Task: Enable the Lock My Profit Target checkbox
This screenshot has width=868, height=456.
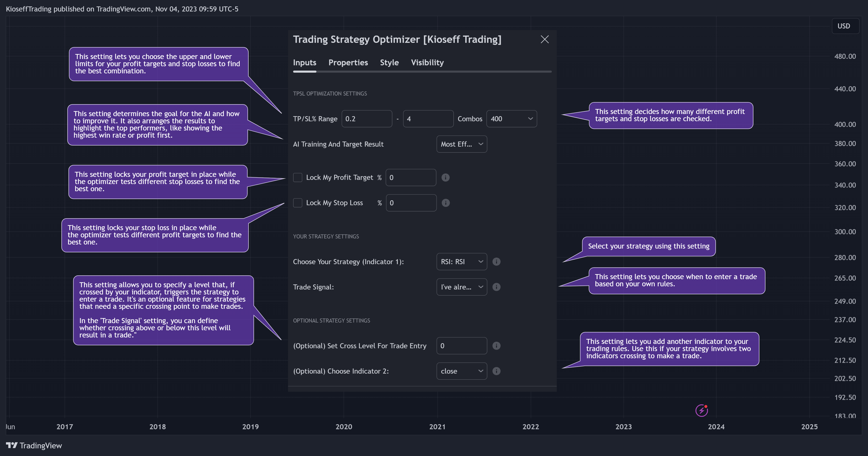Action: coord(298,177)
